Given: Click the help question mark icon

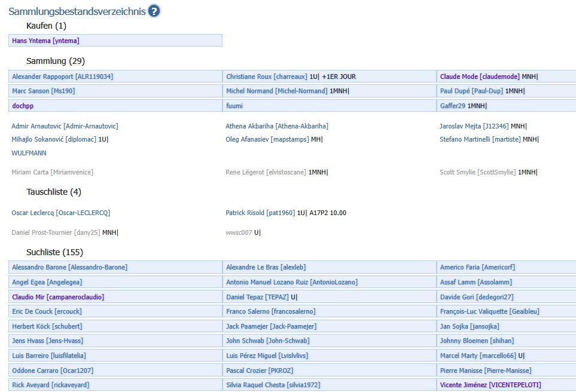Looking at the screenshot, I should pyautogui.click(x=154, y=11).
